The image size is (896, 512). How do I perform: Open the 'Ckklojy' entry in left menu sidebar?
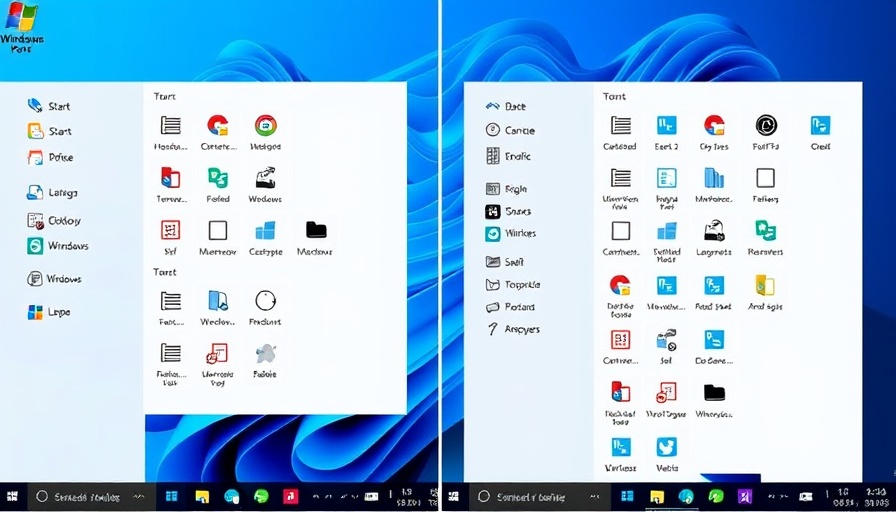[x=54, y=221]
